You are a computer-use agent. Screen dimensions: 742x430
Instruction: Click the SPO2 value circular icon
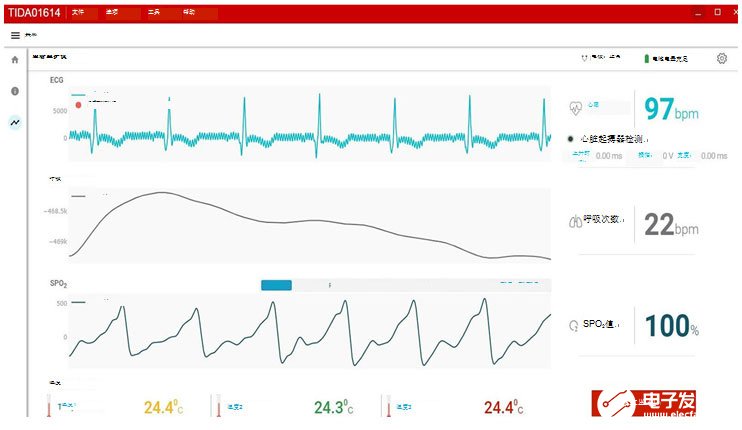[x=574, y=325]
